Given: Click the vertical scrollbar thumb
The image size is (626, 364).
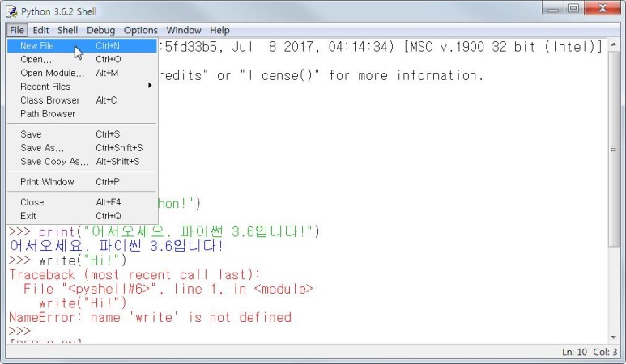Looking at the screenshot, I should tap(614, 149).
